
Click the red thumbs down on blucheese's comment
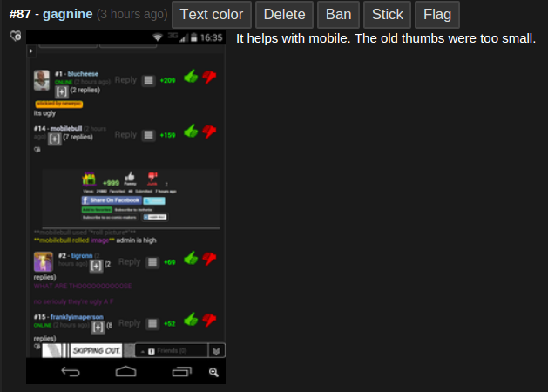coord(209,78)
